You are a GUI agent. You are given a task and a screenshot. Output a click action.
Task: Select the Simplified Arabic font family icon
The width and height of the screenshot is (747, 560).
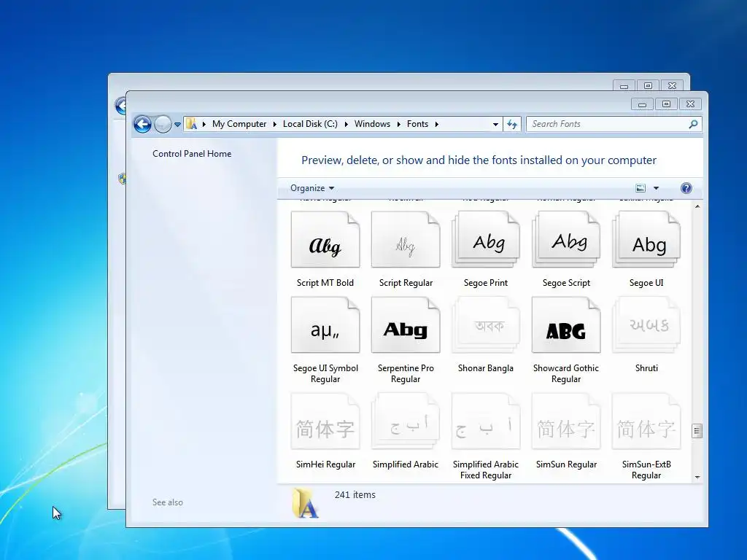406,421
